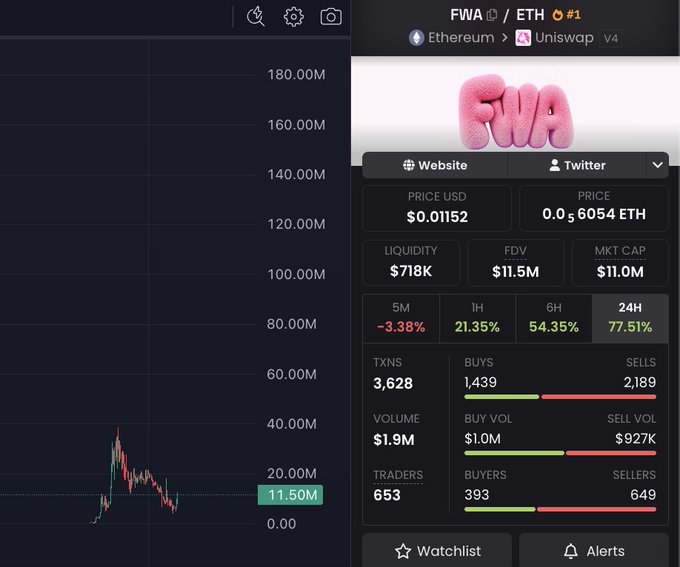Click the Ethereum chain logo icon
Viewport: 680px width, 567px height.
(416, 38)
